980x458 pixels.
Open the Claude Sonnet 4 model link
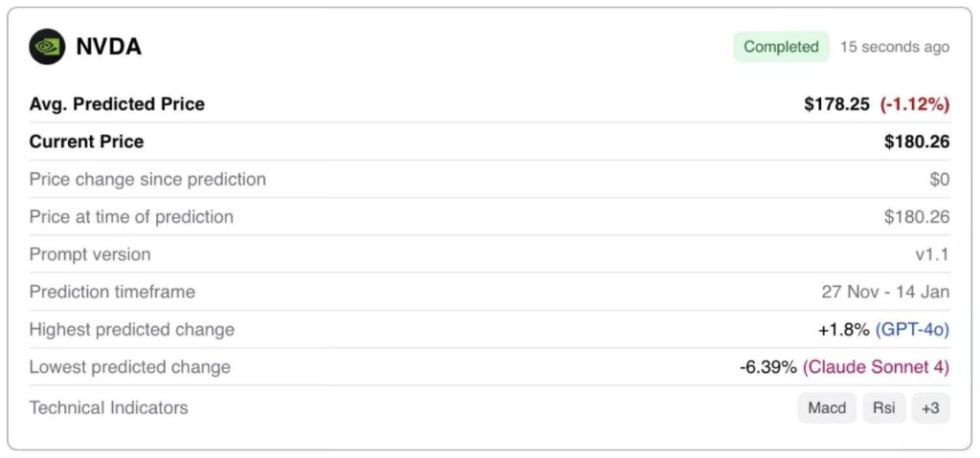876,367
